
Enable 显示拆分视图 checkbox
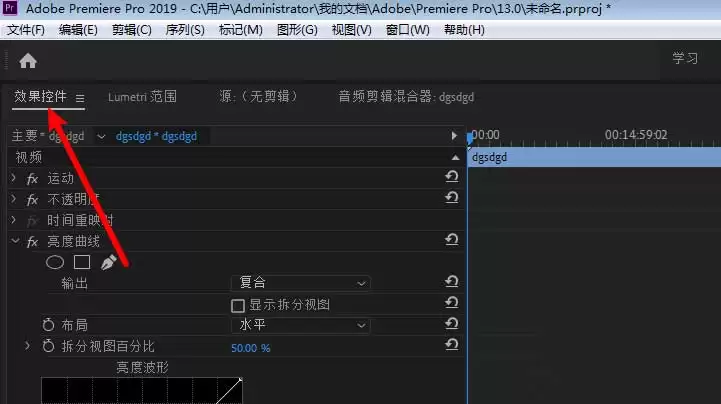[238, 306]
